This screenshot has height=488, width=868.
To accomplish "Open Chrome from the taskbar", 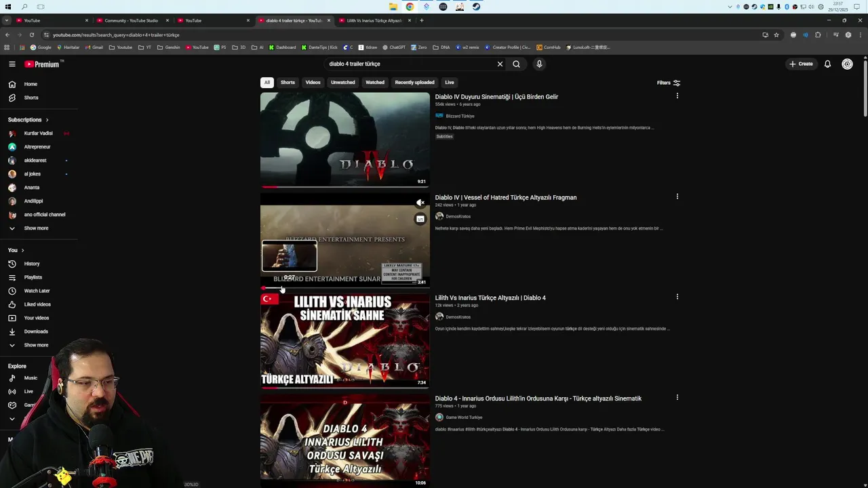I will point(410,7).
